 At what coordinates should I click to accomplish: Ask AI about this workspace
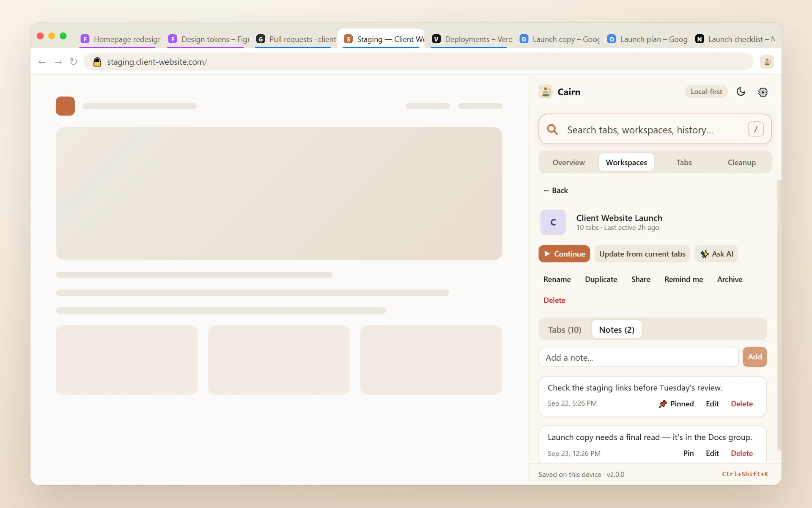pos(716,254)
